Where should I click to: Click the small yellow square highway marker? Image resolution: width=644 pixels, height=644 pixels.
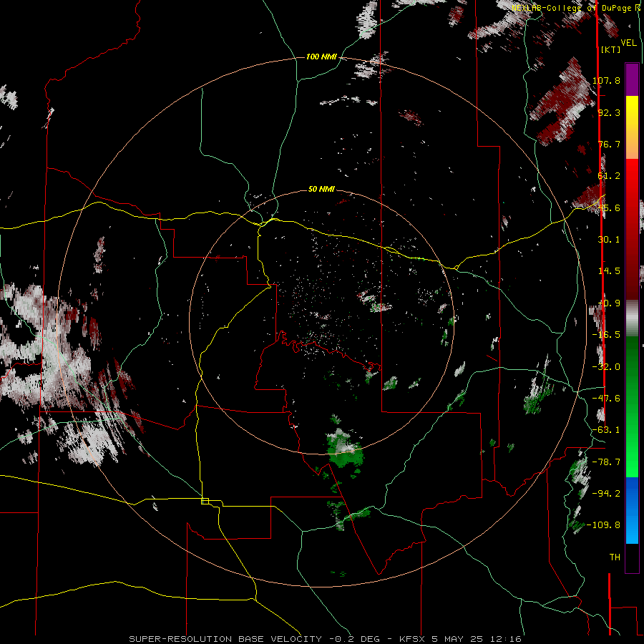(x=205, y=501)
